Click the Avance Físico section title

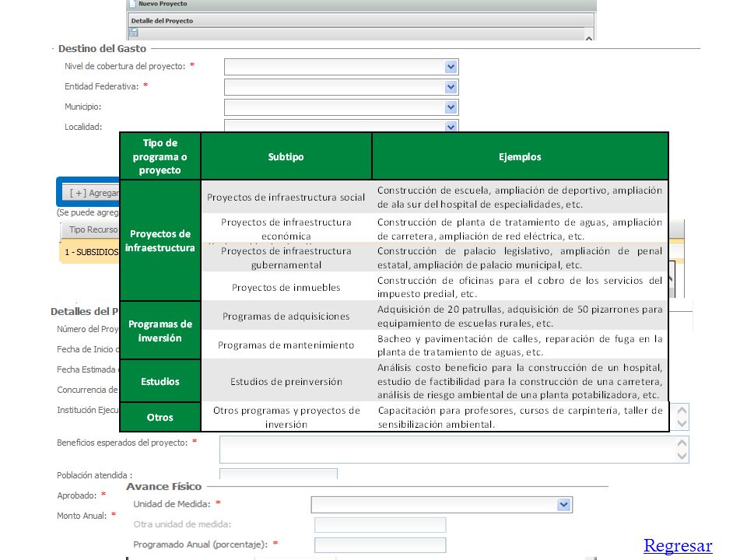(164, 487)
